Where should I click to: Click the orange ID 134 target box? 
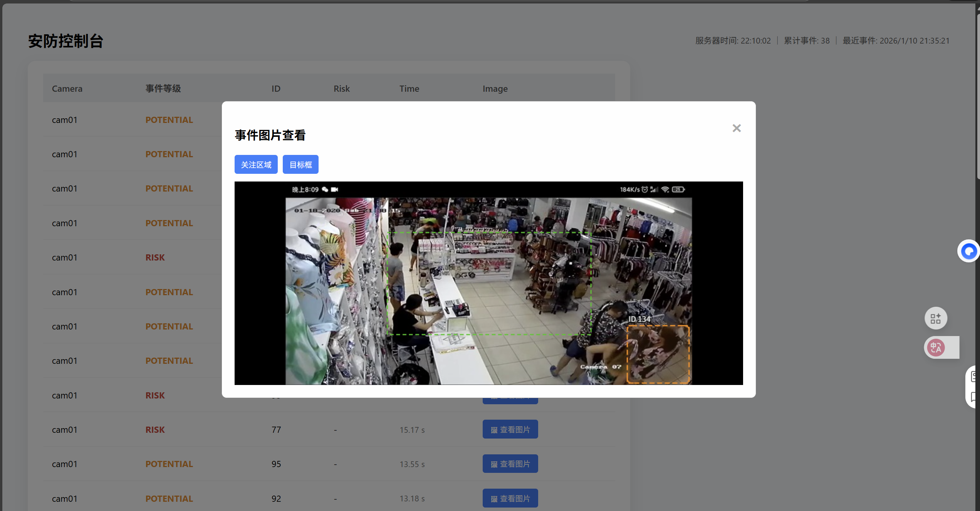coord(658,354)
